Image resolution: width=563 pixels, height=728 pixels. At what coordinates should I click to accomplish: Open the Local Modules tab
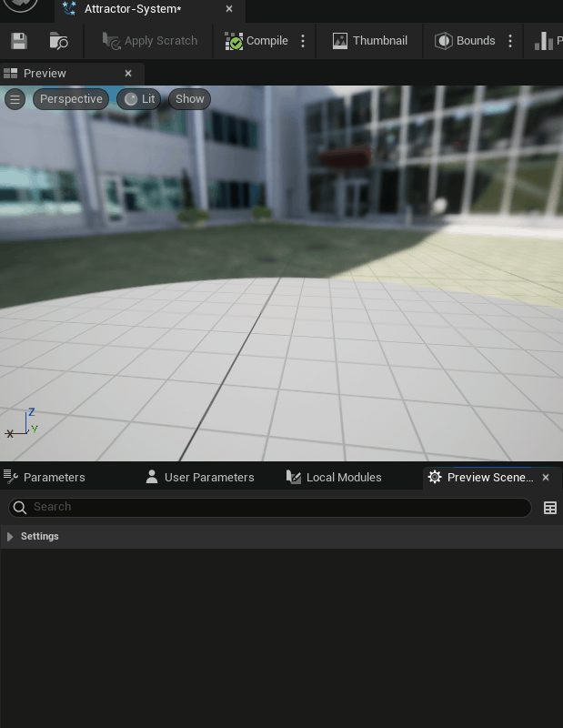(334, 477)
